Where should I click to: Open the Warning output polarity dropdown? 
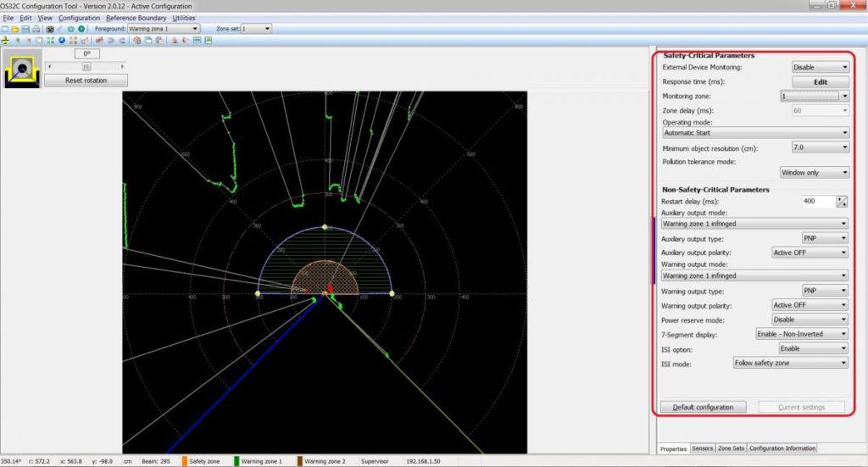810,305
